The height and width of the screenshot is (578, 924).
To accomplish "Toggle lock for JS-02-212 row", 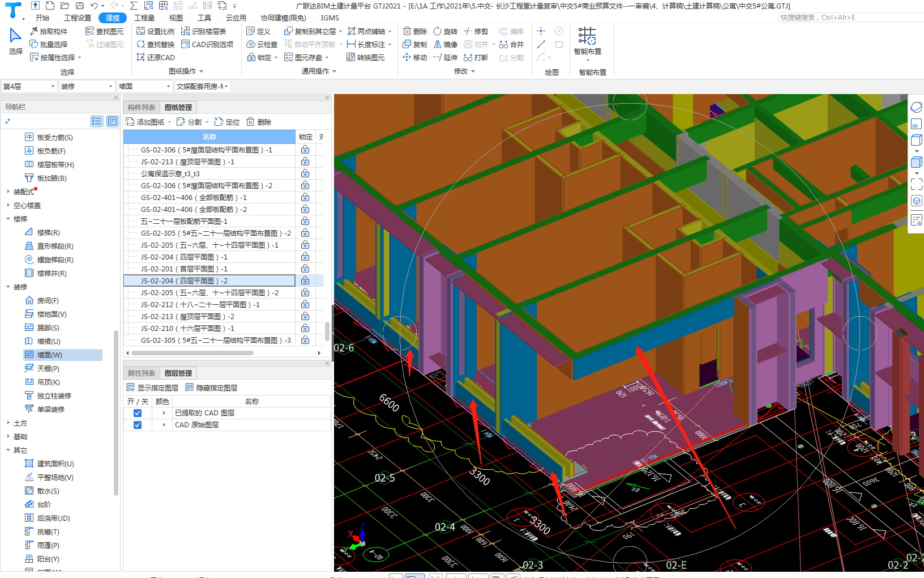I will [x=305, y=304].
